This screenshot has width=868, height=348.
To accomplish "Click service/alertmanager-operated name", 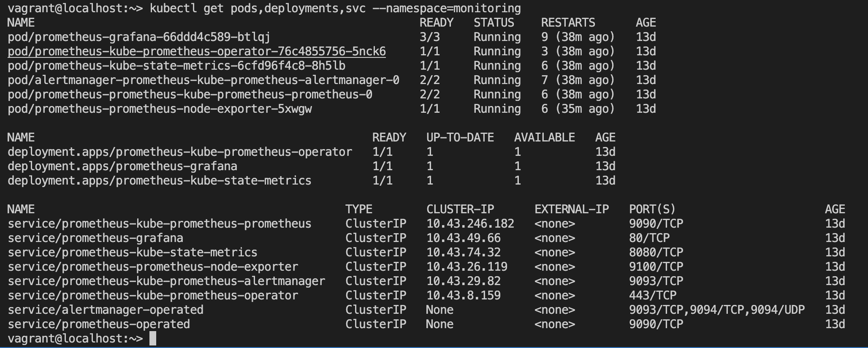I will pos(106,310).
